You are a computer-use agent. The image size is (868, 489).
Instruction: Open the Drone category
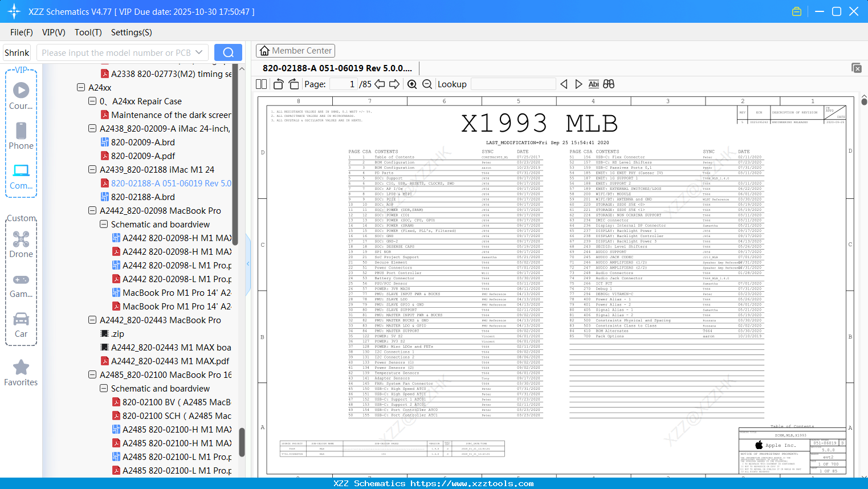pos(21,244)
